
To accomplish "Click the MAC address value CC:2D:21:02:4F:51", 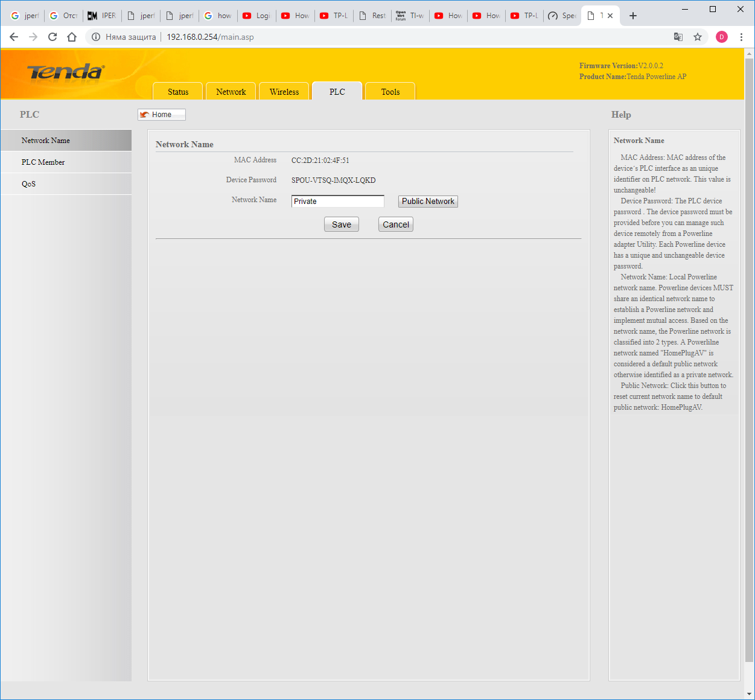I will (320, 161).
